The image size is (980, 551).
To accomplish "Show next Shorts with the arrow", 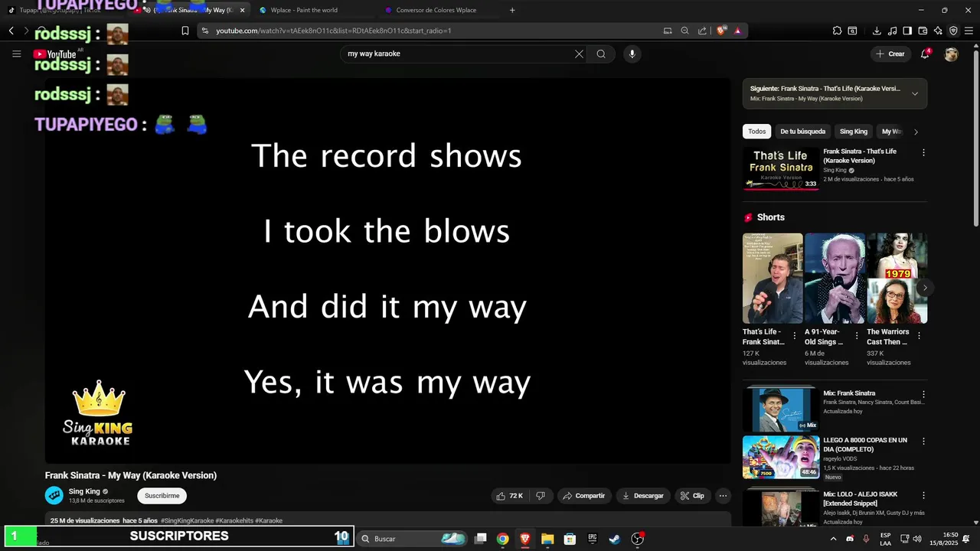I will pyautogui.click(x=925, y=288).
